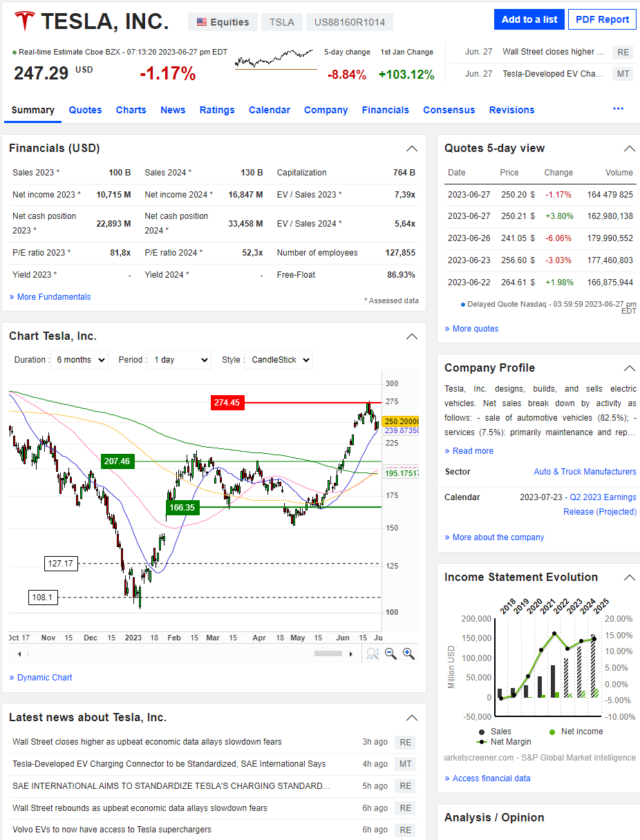
Task: Click the reset zoom chart icon
Action: [x=373, y=653]
